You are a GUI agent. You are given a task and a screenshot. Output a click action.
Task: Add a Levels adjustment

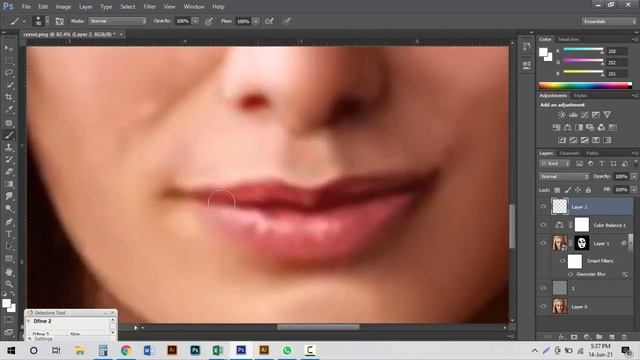pyautogui.click(x=573, y=115)
